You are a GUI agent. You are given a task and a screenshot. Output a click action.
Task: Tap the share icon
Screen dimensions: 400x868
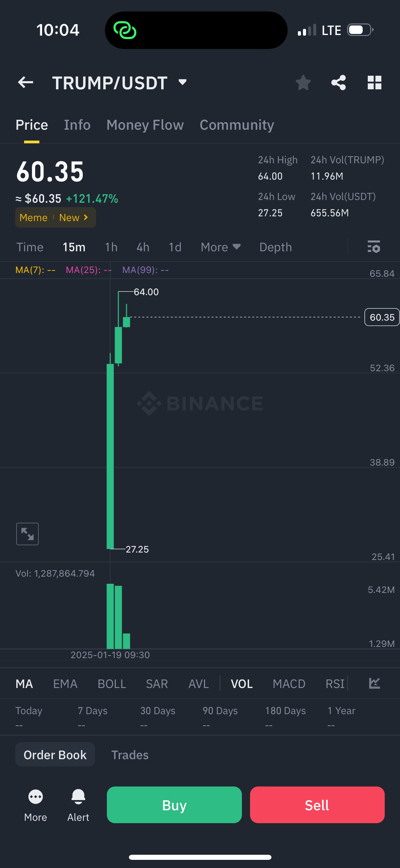pyautogui.click(x=338, y=83)
